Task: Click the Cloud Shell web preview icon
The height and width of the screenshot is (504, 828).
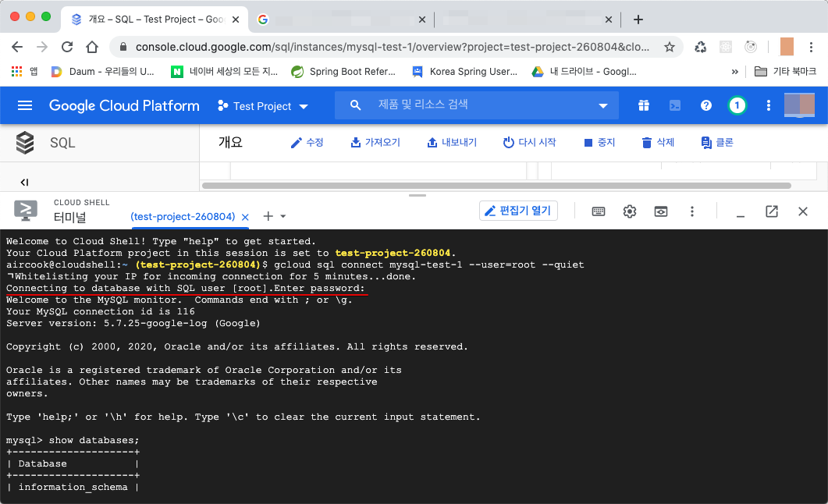Action: point(660,211)
